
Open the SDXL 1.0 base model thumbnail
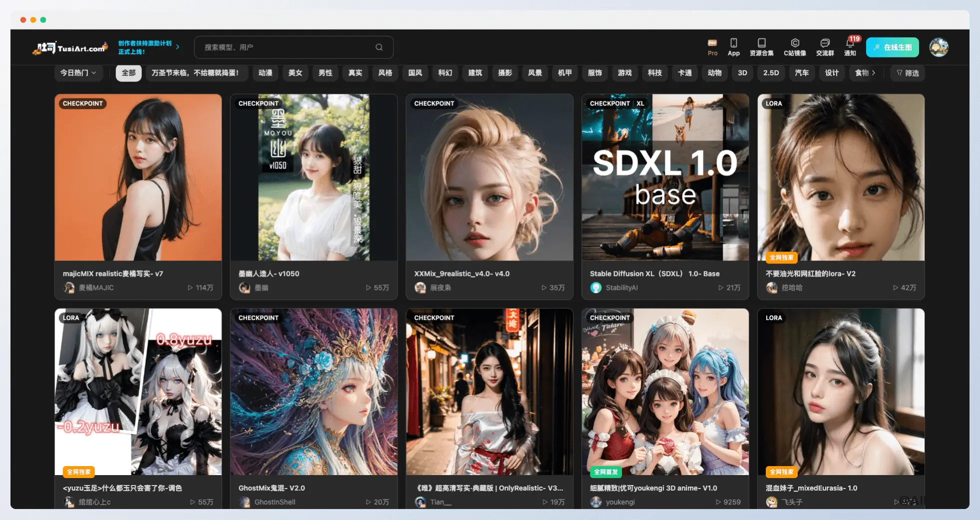click(x=665, y=177)
